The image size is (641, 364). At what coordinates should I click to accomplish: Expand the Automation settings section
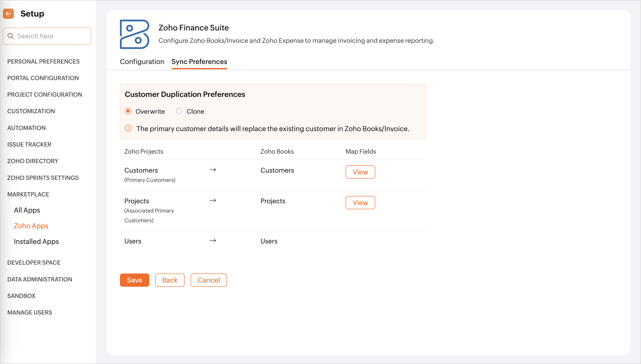(26, 128)
